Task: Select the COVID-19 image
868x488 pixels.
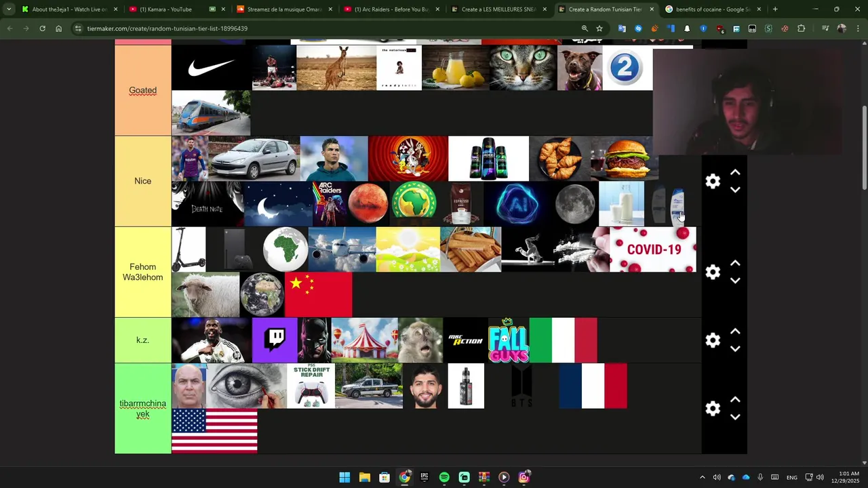Action: [653, 249]
